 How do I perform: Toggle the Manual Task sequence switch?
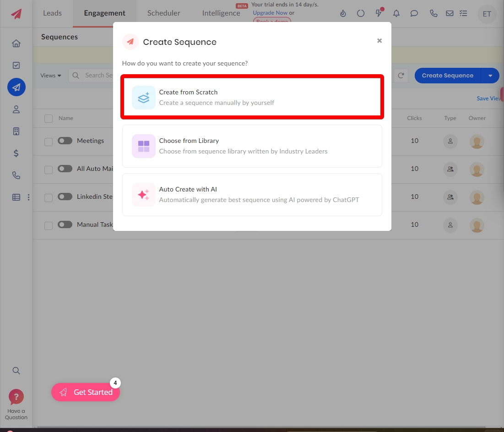click(x=65, y=224)
